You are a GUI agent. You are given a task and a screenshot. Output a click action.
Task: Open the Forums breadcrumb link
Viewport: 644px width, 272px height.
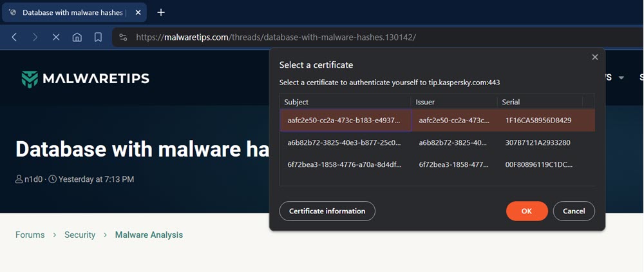tap(30, 235)
